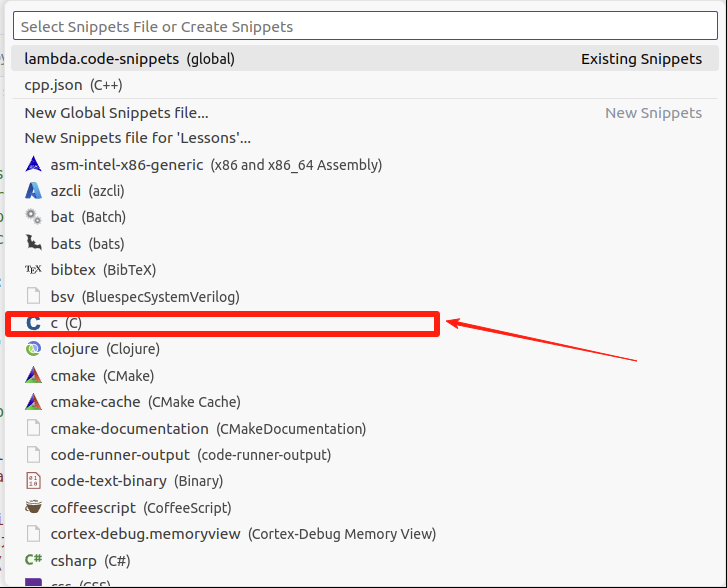Select cortex-debug.memoryview entry

point(365,534)
